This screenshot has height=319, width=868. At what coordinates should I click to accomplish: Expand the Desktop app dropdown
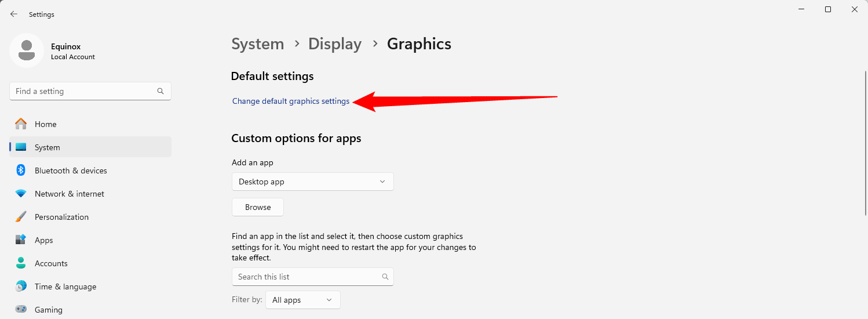click(312, 182)
